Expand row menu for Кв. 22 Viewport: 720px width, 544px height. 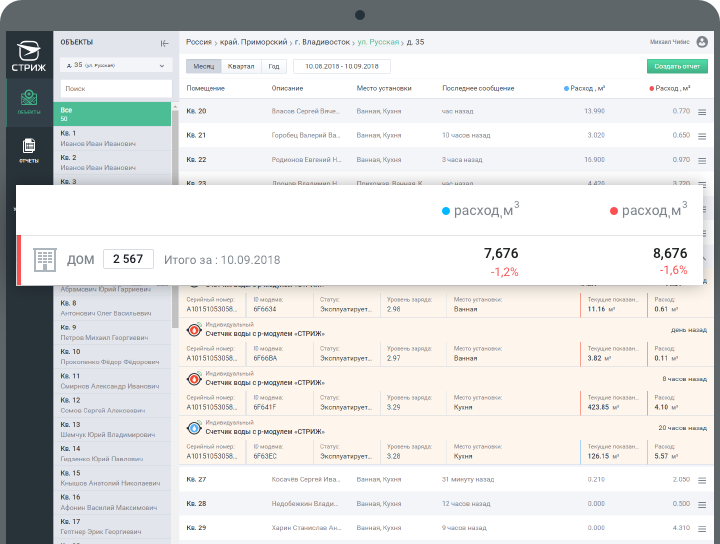pos(702,160)
